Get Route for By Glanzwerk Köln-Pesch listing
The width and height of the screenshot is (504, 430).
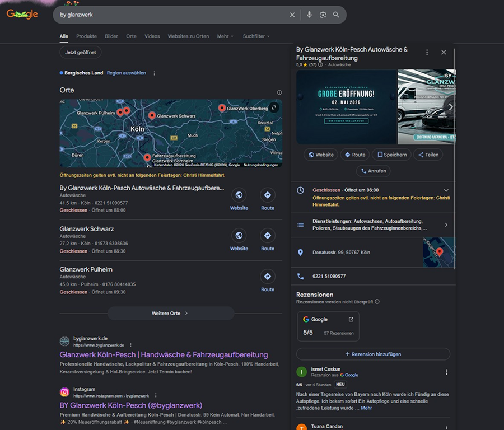point(268,195)
